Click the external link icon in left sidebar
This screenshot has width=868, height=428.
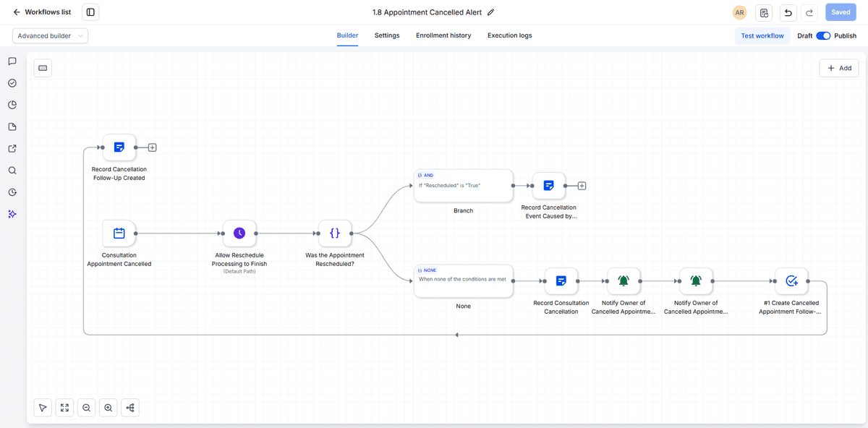coord(12,149)
